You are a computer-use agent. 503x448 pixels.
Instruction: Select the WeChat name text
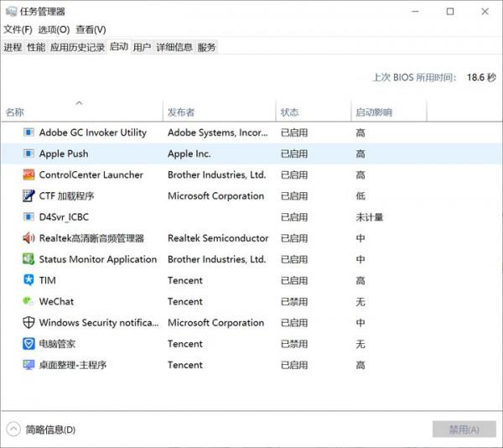[56, 302]
